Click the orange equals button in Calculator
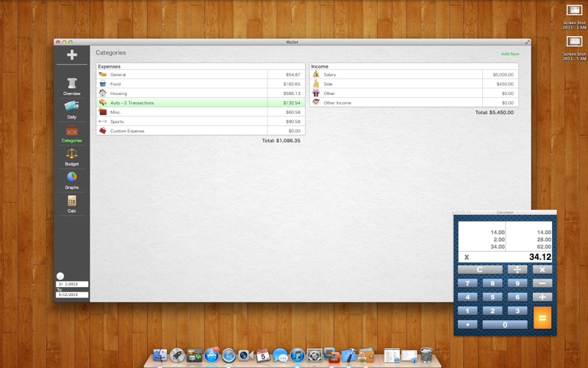588x368 pixels. 542,318
